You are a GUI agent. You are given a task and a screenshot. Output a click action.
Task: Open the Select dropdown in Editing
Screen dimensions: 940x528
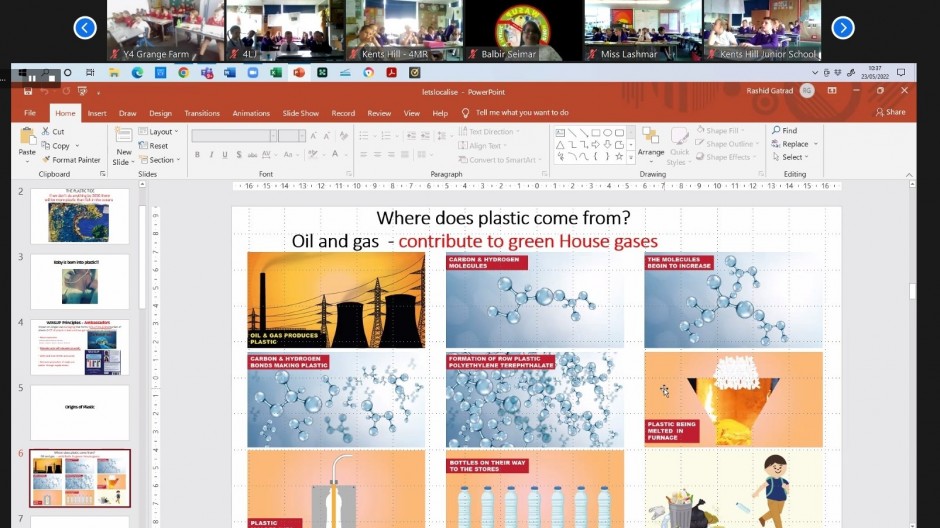click(791, 157)
